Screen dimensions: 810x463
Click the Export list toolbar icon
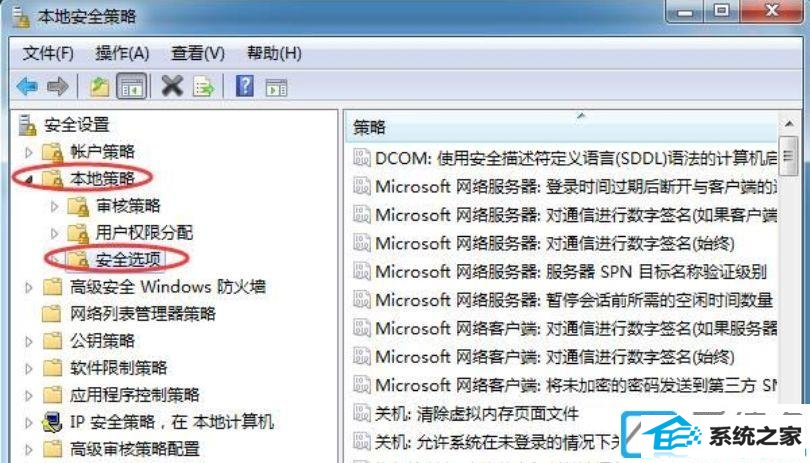click(x=204, y=86)
